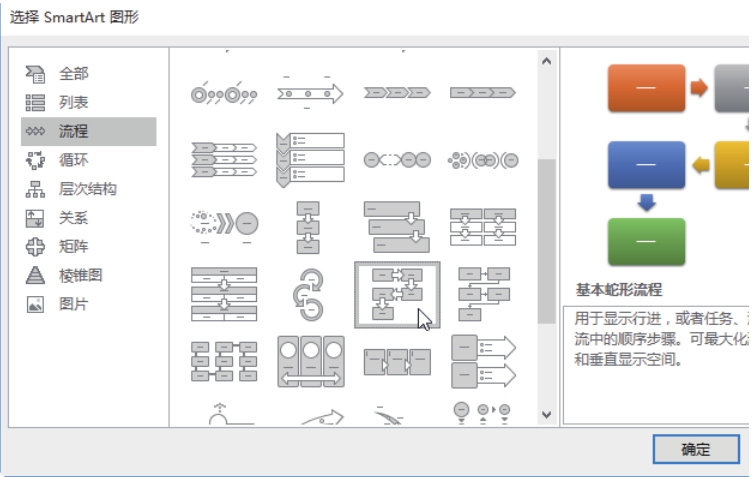Choose the vertical chevron list layout

click(310, 160)
